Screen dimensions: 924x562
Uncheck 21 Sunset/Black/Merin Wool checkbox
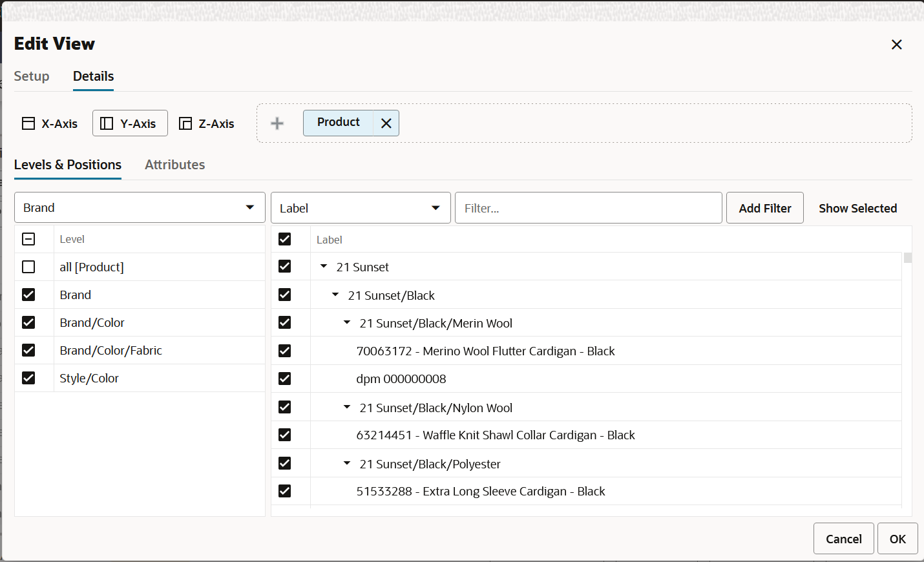(x=284, y=322)
